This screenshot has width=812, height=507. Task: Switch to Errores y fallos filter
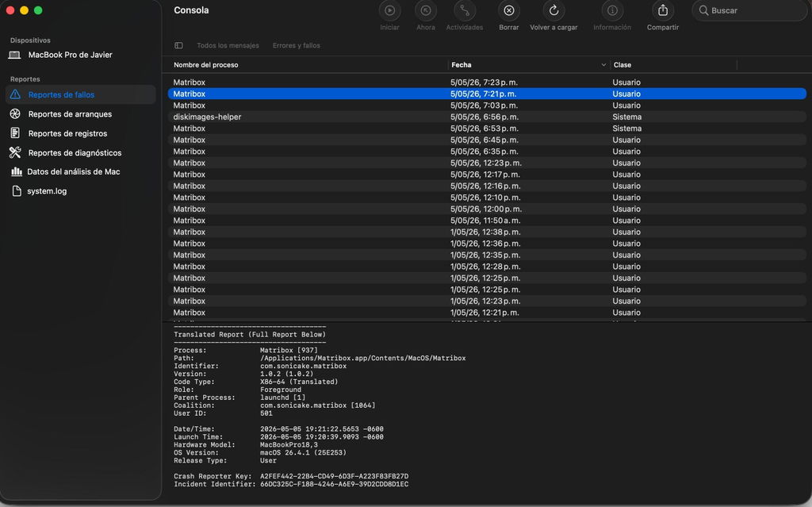click(x=297, y=45)
